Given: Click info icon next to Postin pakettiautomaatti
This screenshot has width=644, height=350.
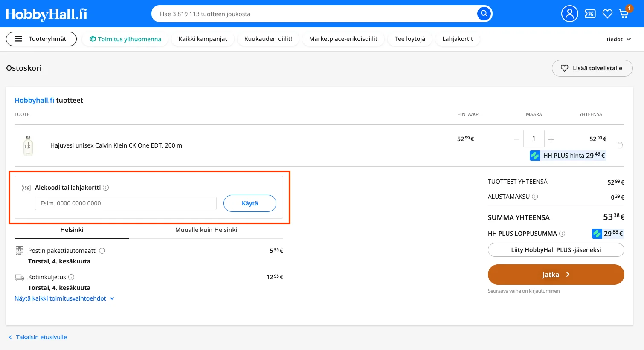Looking at the screenshot, I should click(x=102, y=251).
